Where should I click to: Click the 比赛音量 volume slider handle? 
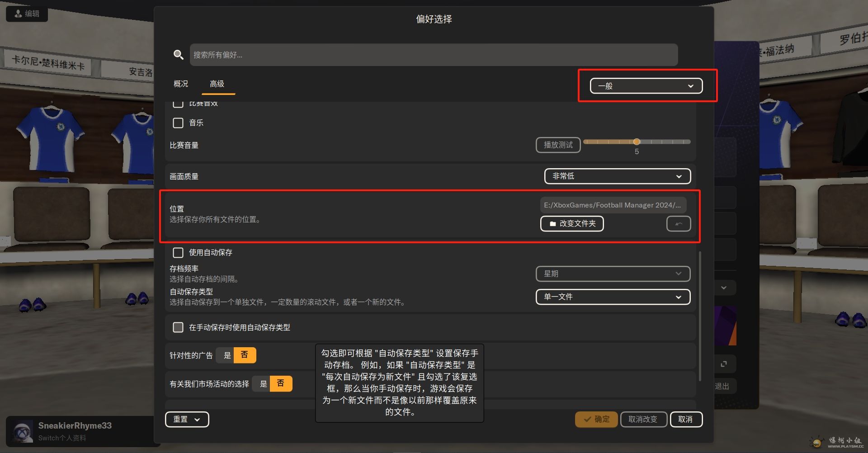(x=637, y=142)
